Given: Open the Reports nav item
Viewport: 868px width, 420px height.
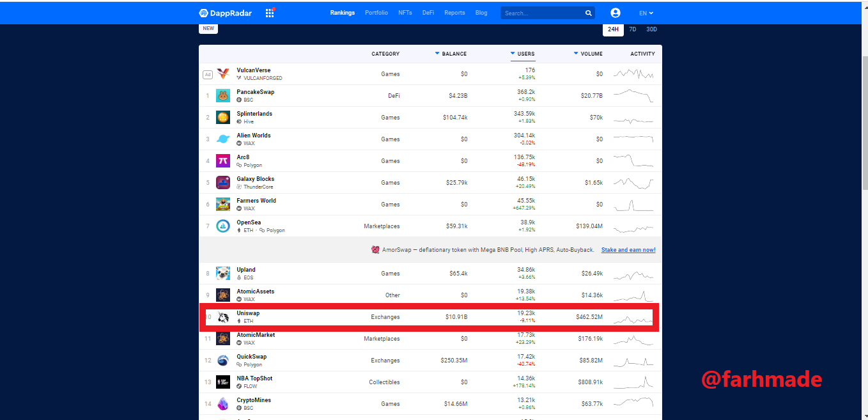Looking at the screenshot, I should pyautogui.click(x=454, y=13).
